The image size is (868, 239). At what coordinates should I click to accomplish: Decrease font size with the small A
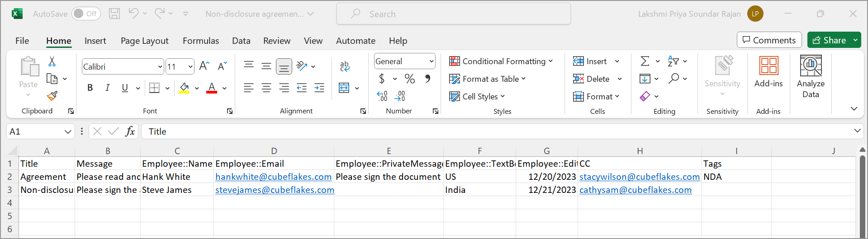(x=222, y=66)
